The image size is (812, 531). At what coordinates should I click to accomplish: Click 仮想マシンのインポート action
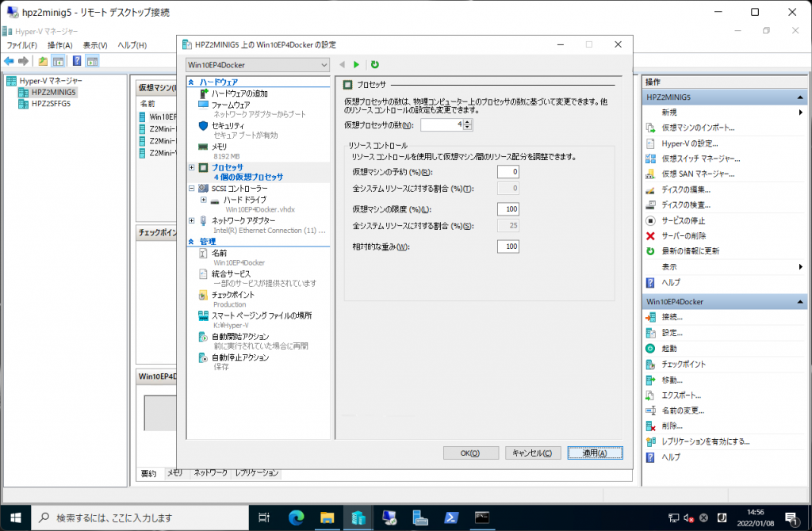[698, 128]
